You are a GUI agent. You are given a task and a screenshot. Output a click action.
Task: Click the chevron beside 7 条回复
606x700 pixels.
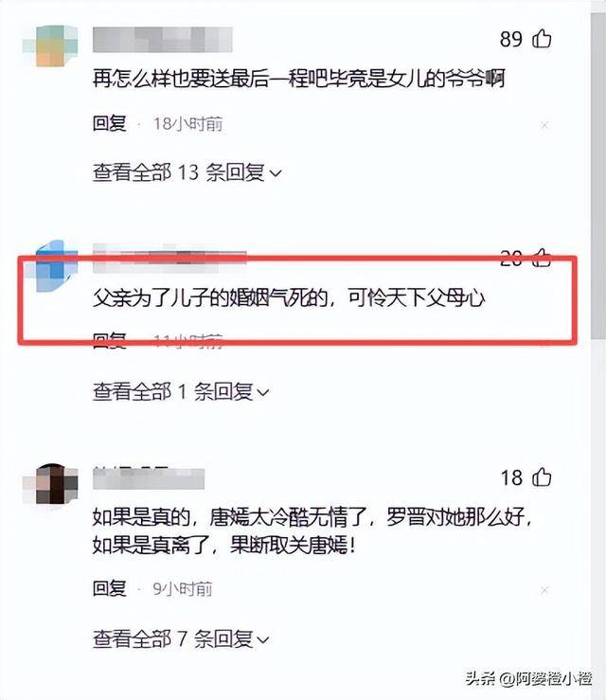[x=264, y=640]
